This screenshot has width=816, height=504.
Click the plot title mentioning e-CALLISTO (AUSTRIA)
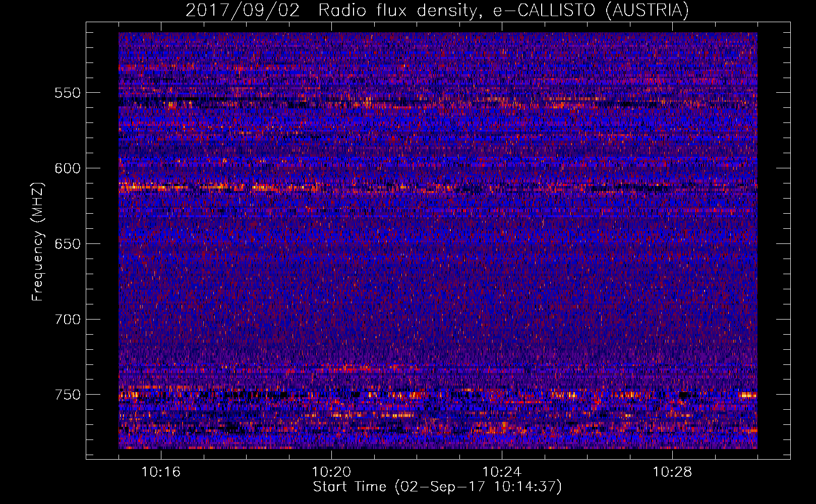click(437, 11)
